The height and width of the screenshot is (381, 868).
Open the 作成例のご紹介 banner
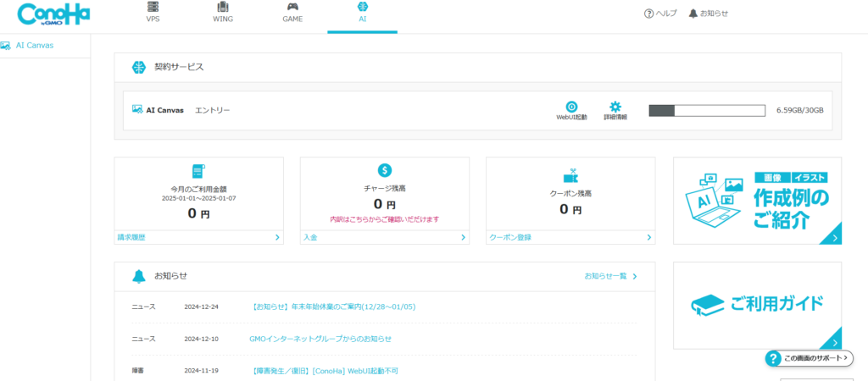pyautogui.click(x=757, y=201)
